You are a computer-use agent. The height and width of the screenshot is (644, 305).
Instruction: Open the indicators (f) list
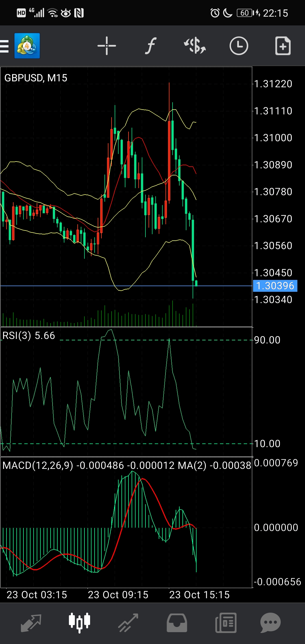[x=151, y=46]
